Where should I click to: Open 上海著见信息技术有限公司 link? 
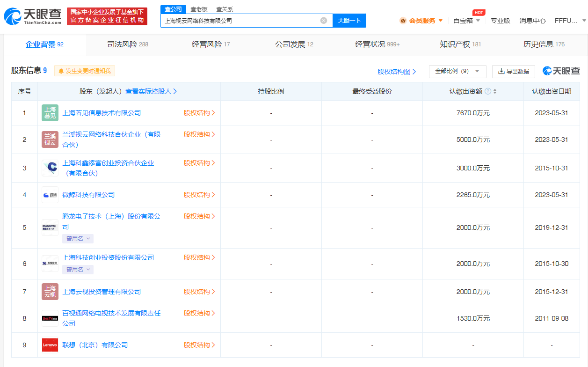click(x=102, y=113)
